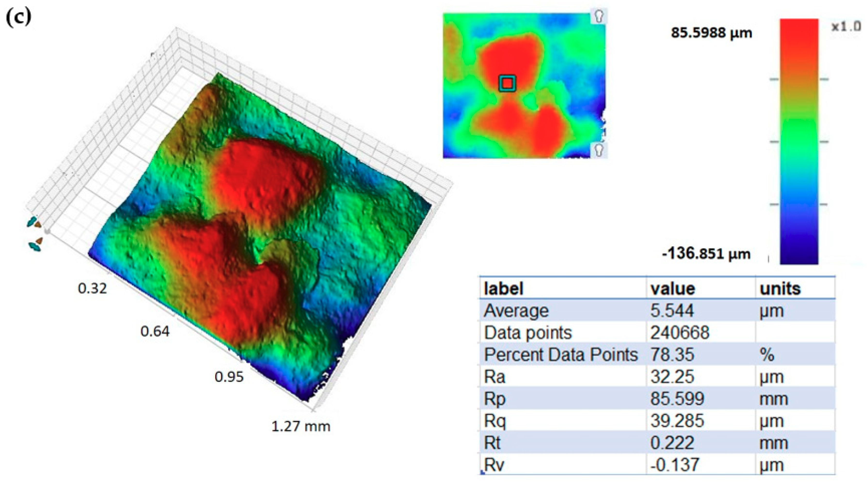Click the teal square region marker on map
Viewport: 868px width, 482px height.
(x=507, y=83)
